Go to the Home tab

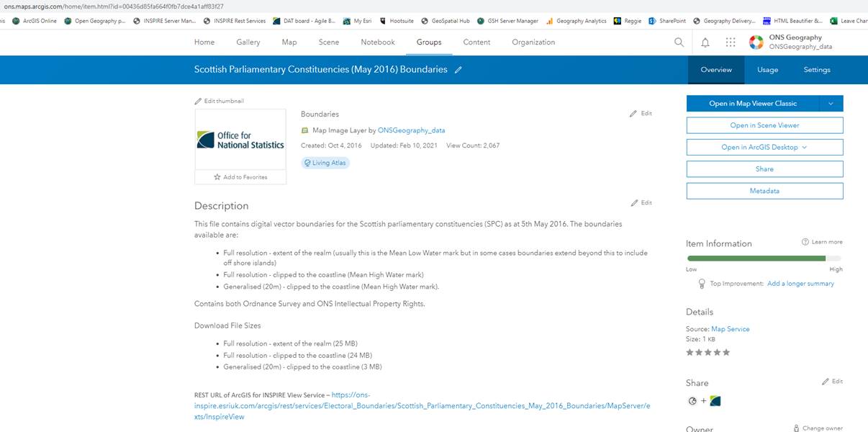click(x=204, y=42)
